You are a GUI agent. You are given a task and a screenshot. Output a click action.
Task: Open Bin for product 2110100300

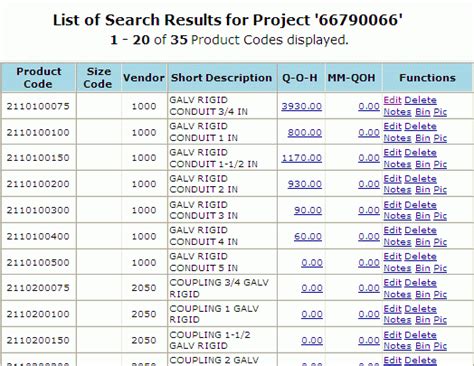423,216
